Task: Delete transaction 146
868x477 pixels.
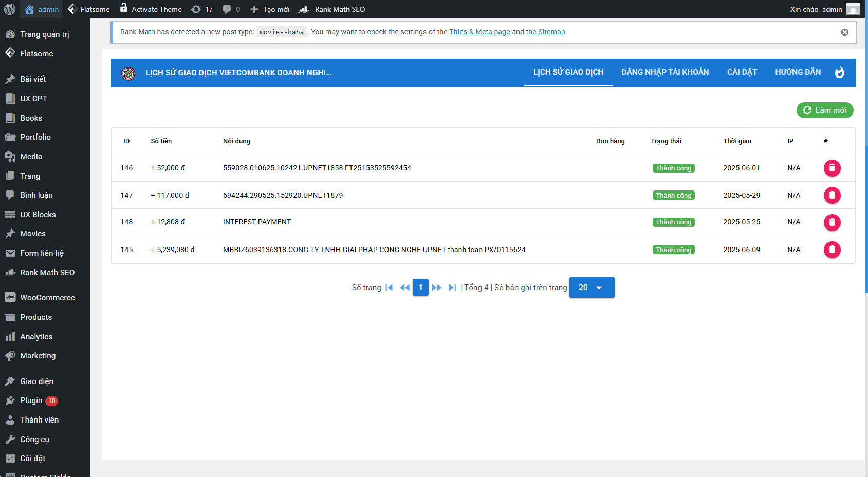Action: coord(832,168)
